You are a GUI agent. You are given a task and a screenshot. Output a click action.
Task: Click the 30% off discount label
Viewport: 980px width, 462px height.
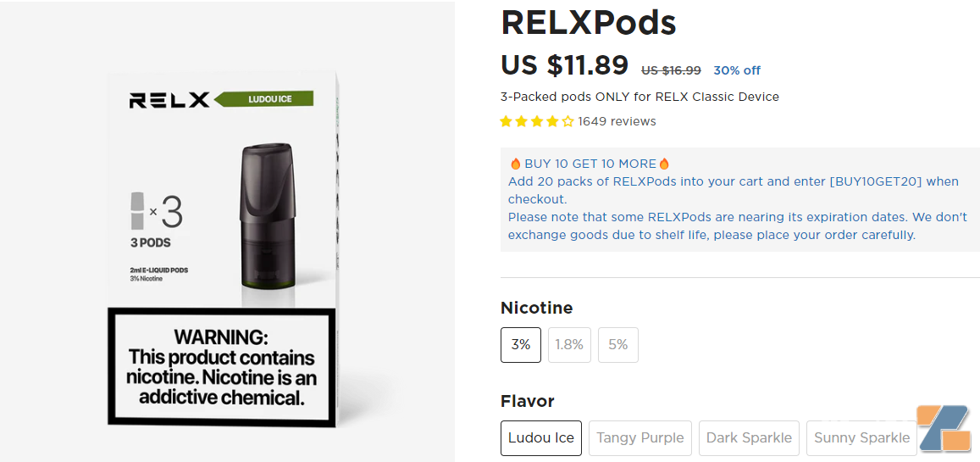tap(737, 70)
